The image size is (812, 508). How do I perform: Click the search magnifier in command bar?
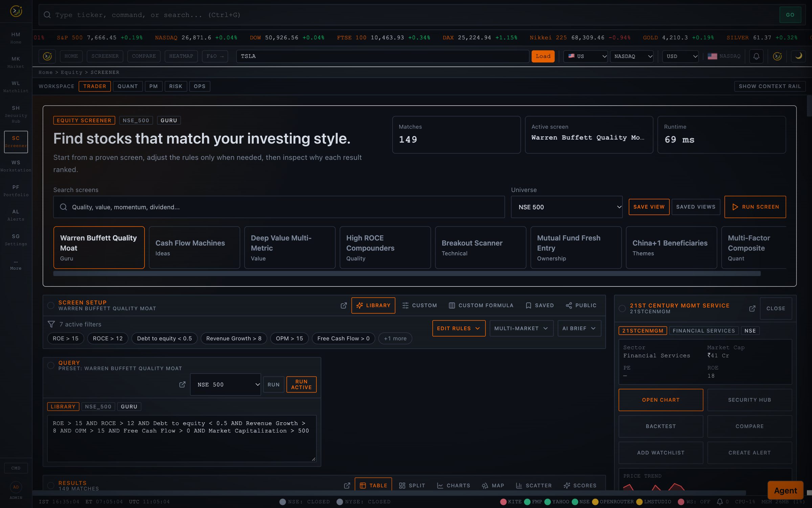pyautogui.click(x=47, y=15)
